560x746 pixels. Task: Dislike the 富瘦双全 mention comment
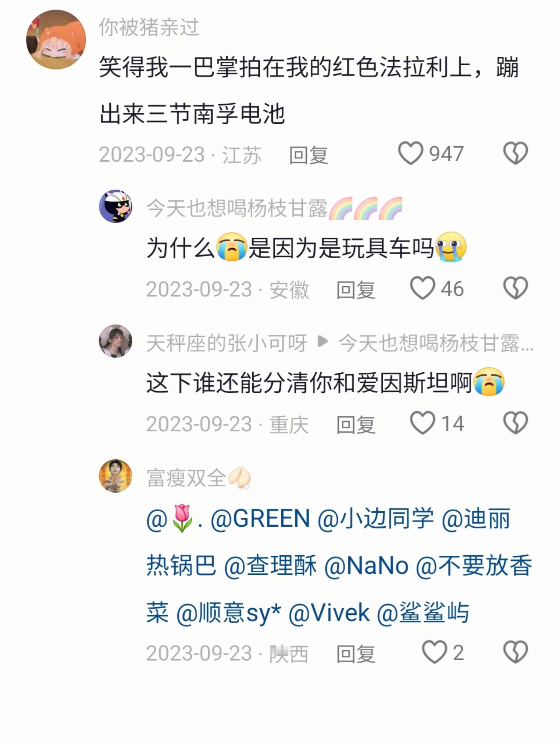(x=515, y=652)
